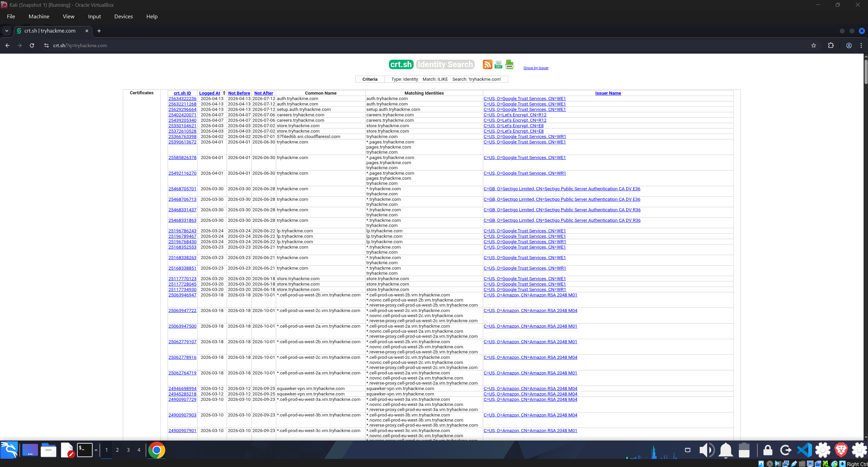868x467 pixels.
Task: Open the VirtualBox File menu
Action: point(11,16)
